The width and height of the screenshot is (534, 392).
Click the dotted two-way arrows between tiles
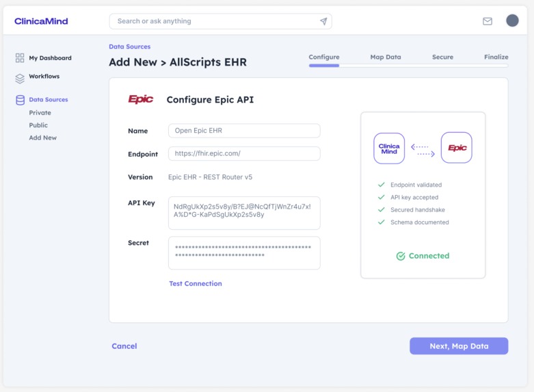[x=423, y=151]
